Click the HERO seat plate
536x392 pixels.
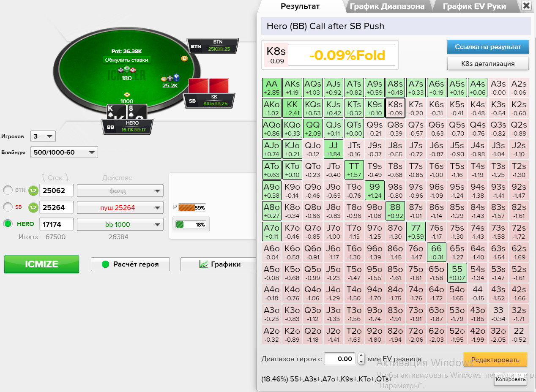[127, 126]
